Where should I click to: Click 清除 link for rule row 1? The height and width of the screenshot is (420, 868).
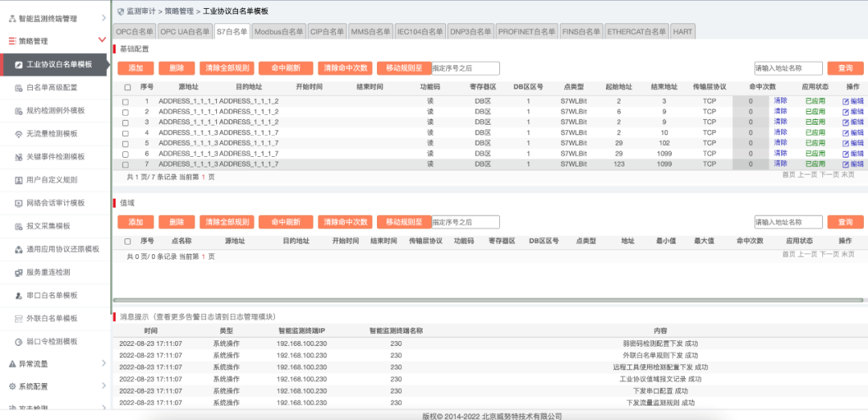click(780, 101)
